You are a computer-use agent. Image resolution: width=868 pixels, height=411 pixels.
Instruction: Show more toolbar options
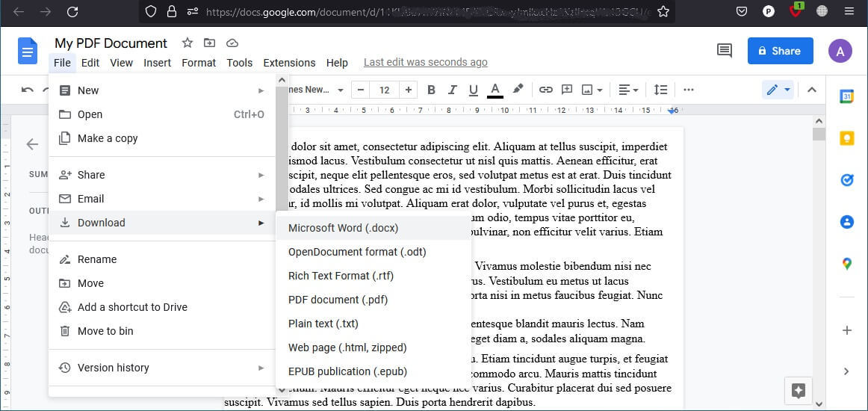click(689, 90)
